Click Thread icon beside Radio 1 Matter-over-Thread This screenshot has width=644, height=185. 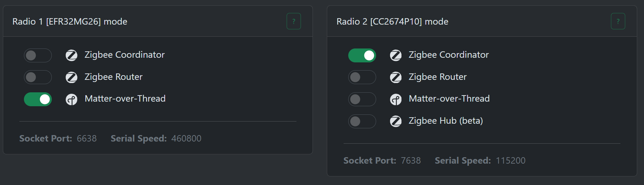(x=71, y=99)
